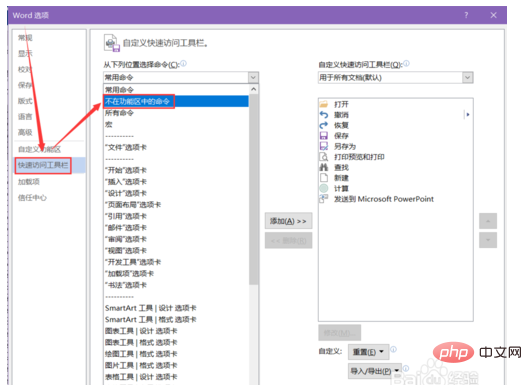Image resolution: width=532 pixels, height=385 pixels.
Task: Click the dropdown list vertical scrollbar thumb
Action: coord(253,189)
